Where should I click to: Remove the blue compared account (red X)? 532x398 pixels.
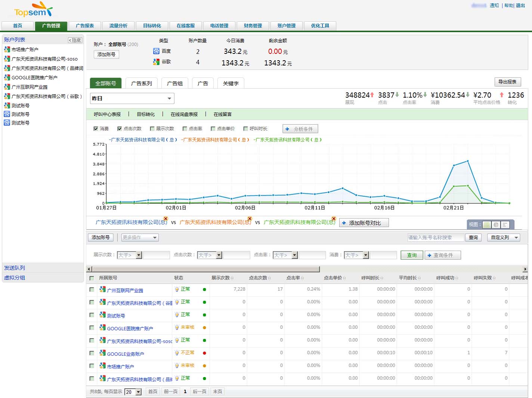(x=166, y=218)
